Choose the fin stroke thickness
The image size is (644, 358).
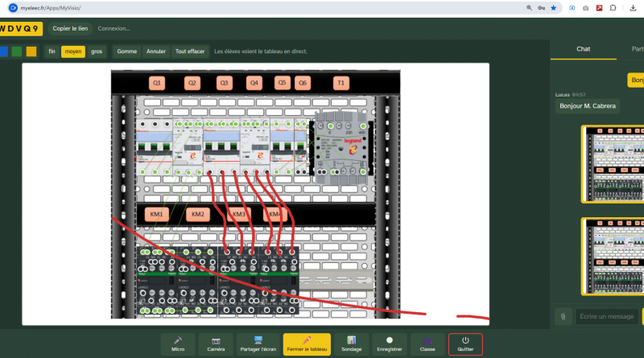[52, 51]
